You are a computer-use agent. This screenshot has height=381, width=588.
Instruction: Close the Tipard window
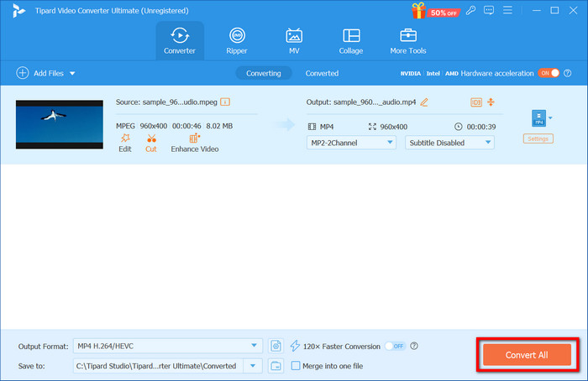tap(573, 10)
